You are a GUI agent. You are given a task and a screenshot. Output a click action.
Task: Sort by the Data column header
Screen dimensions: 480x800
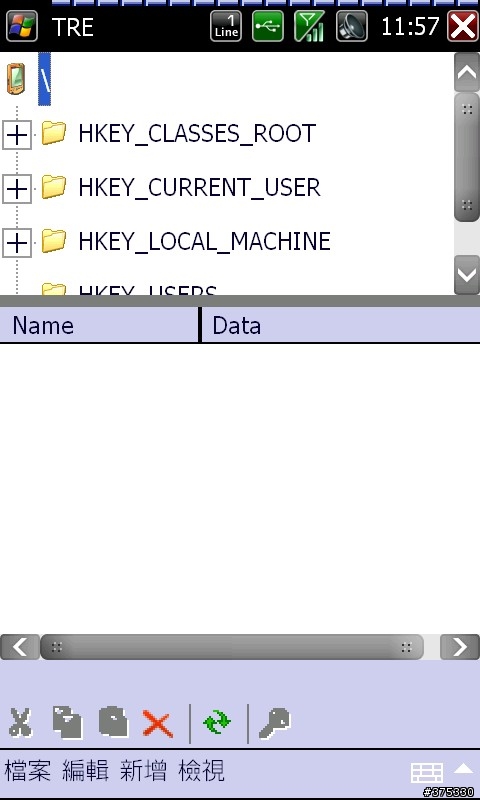point(341,325)
